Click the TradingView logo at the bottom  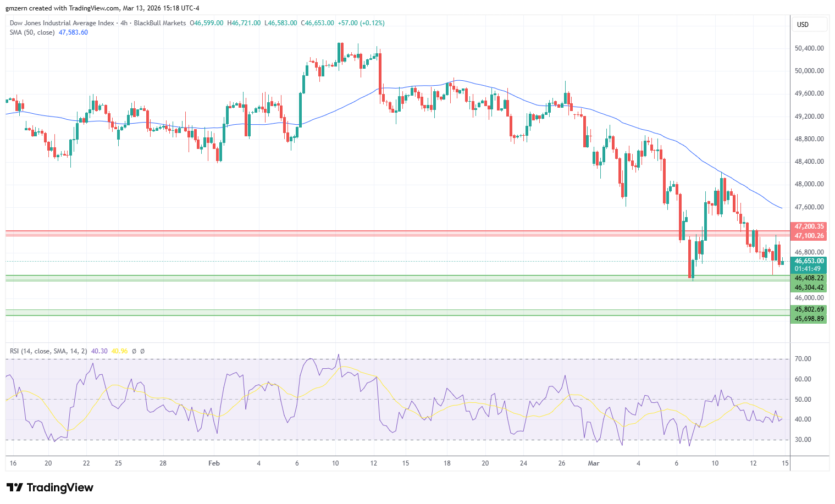50,488
